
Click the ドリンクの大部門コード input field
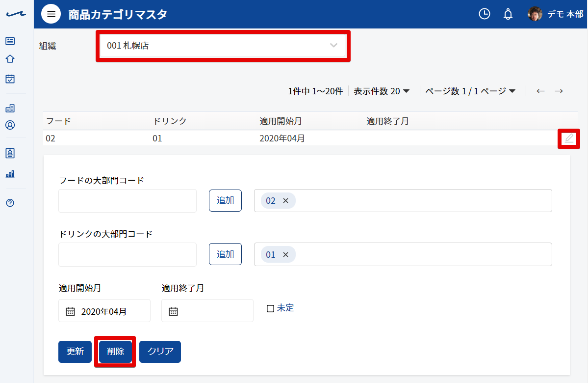pos(128,254)
